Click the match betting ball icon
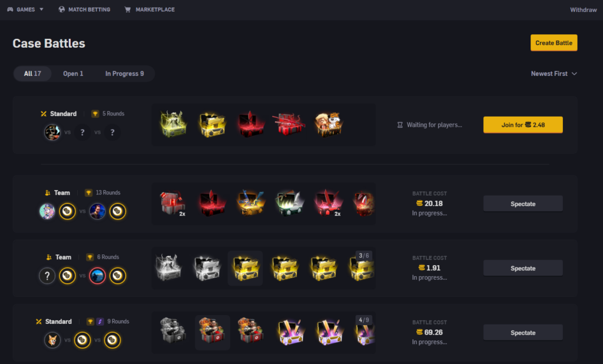603x364 pixels. pos(61,9)
